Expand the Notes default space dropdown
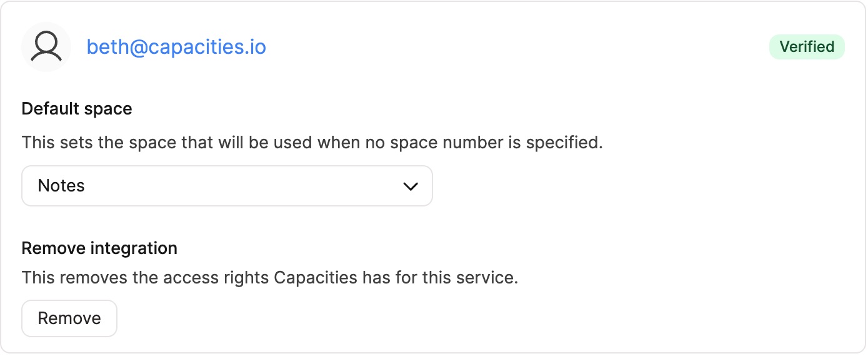 coord(227,186)
